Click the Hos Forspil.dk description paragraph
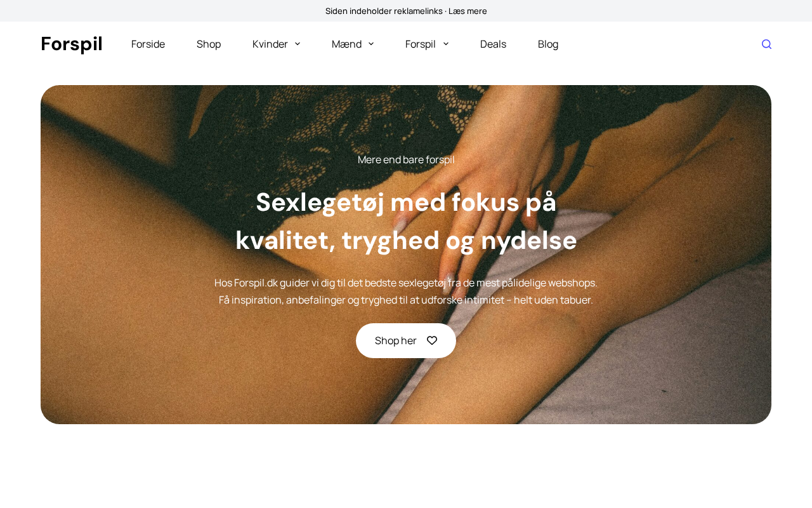Image resolution: width=812 pixels, height=508 pixels. point(406,291)
